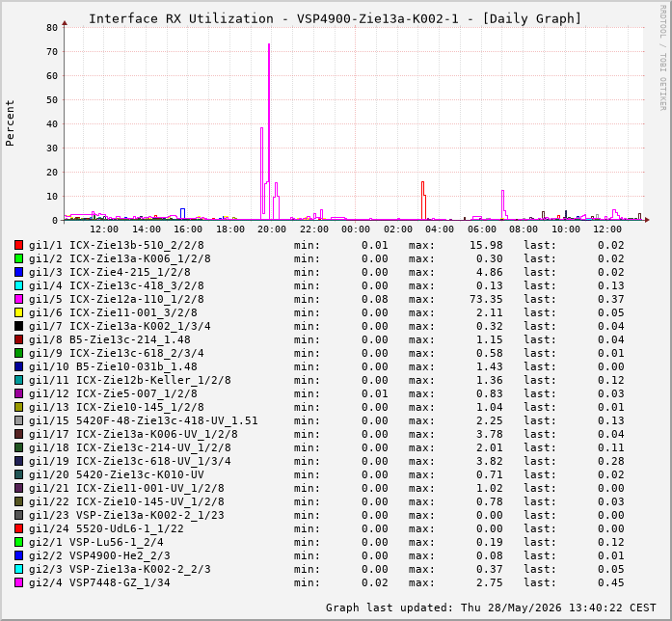This screenshot has height=621, width=672.
Task: Click the max value 2.75 for gi2/4
Action: tap(490, 582)
